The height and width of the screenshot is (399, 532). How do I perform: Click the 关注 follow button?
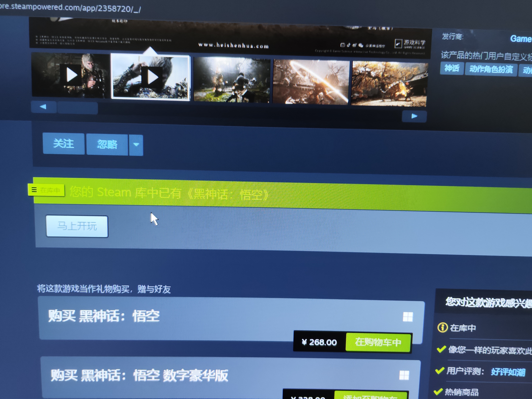(64, 144)
